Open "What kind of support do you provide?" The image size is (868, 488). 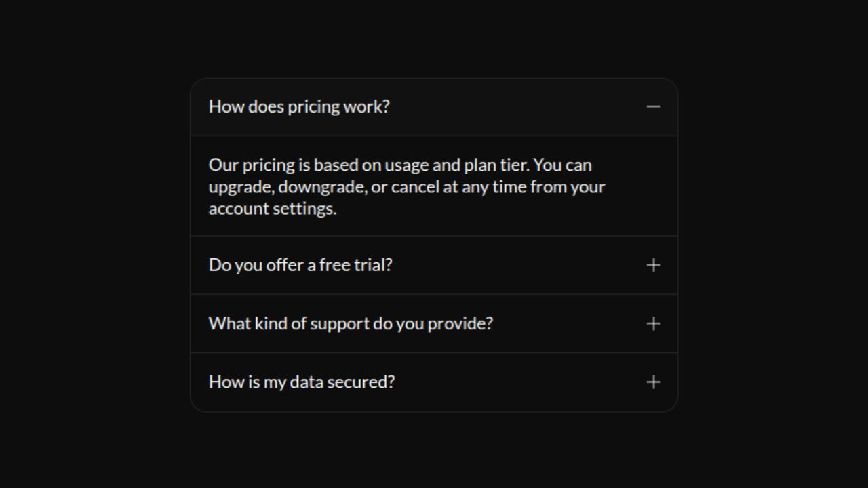[x=351, y=323]
